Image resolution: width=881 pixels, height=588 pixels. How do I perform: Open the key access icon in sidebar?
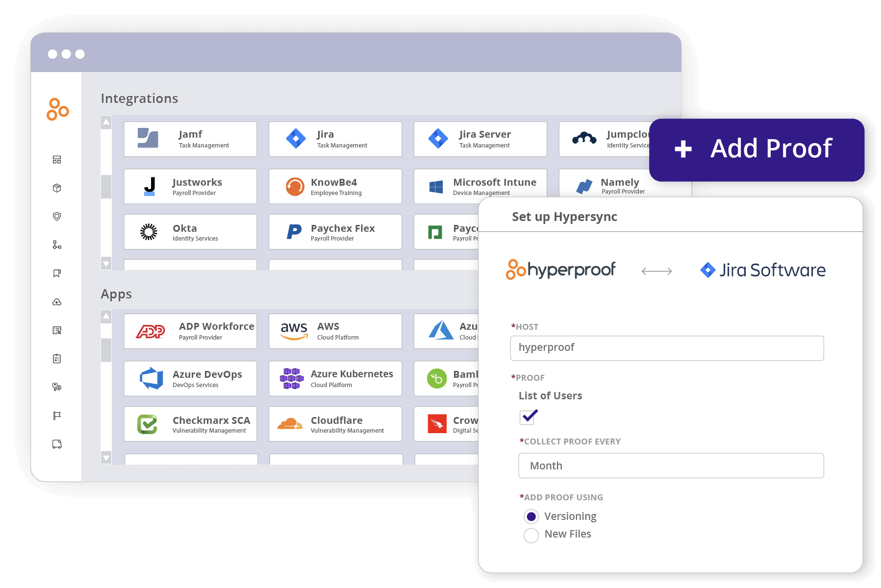pos(57,387)
